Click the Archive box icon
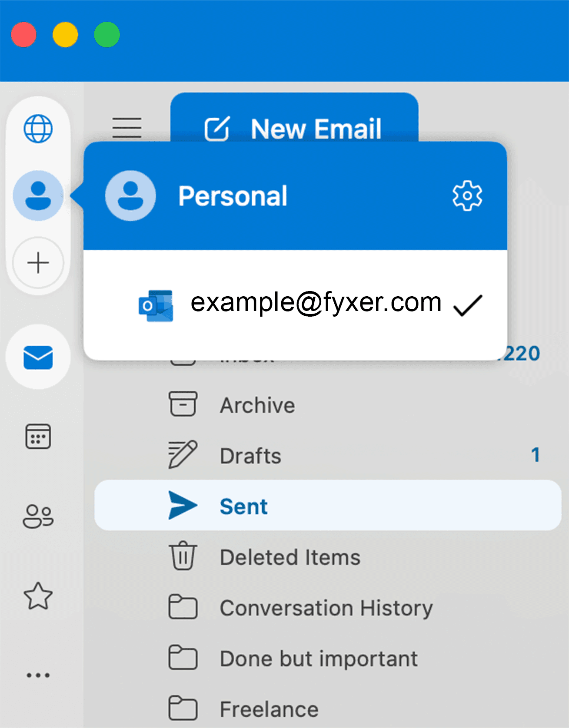This screenshot has height=728, width=569. click(183, 404)
